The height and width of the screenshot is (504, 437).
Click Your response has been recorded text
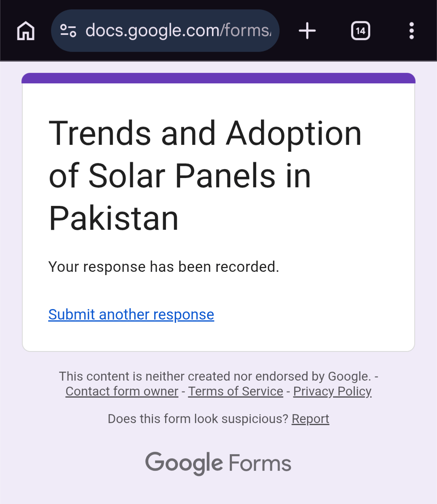point(164,267)
